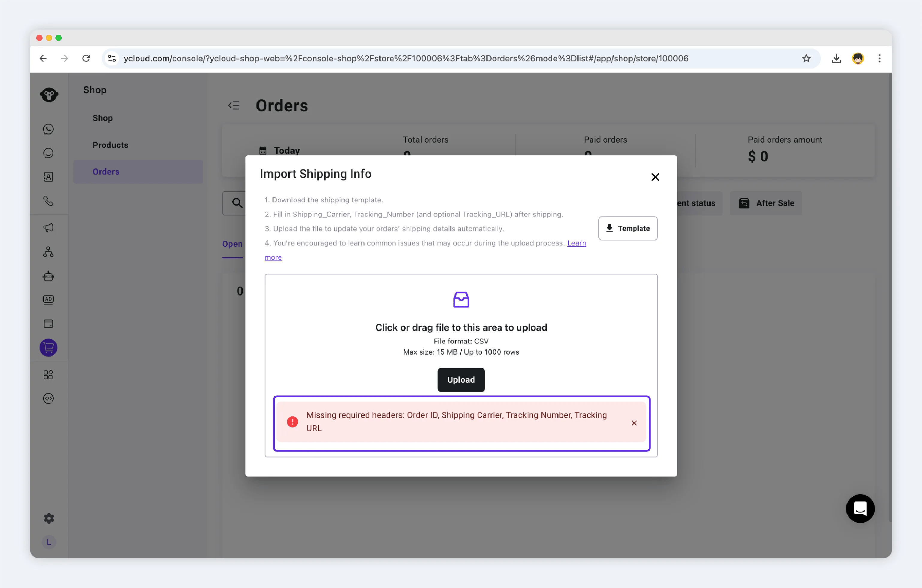
Task: Click the site information icon in address bar
Action: (112, 58)
